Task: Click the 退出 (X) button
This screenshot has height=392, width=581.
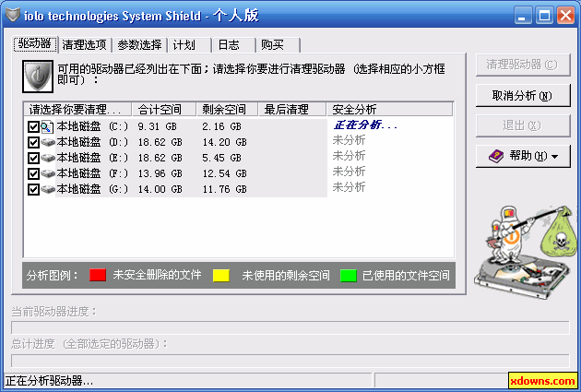Action: coord(523,125)
